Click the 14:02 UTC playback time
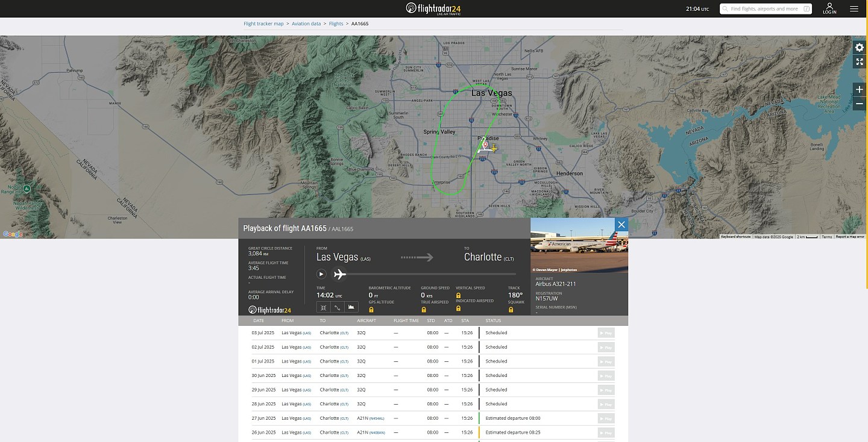868x442 pixels. pos(329,295)
